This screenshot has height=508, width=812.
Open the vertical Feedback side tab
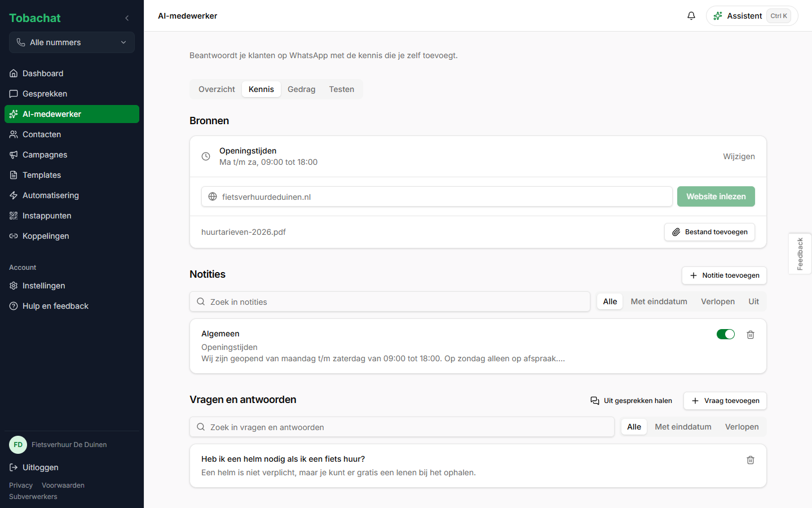pyautogui.click(x=800, y=253)
